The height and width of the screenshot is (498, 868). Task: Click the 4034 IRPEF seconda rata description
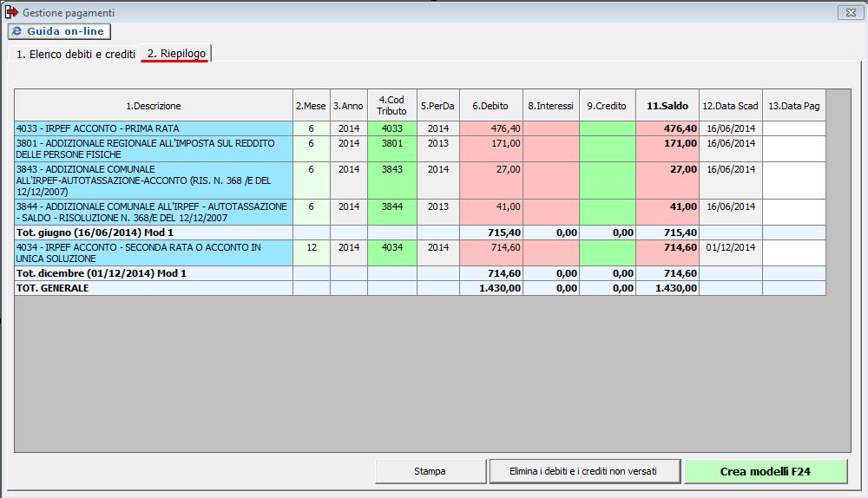tap(154, 253)
